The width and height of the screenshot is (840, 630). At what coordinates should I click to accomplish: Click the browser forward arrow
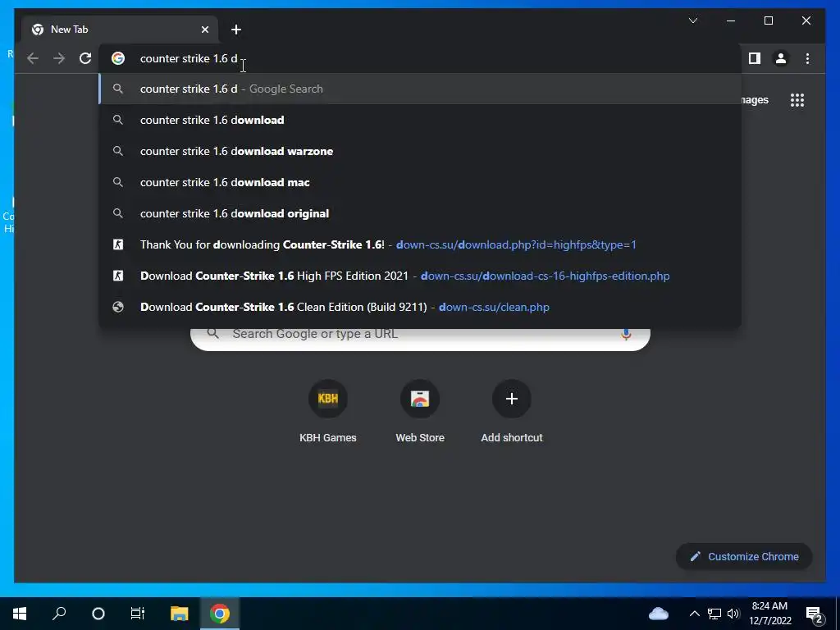[59, 58]
